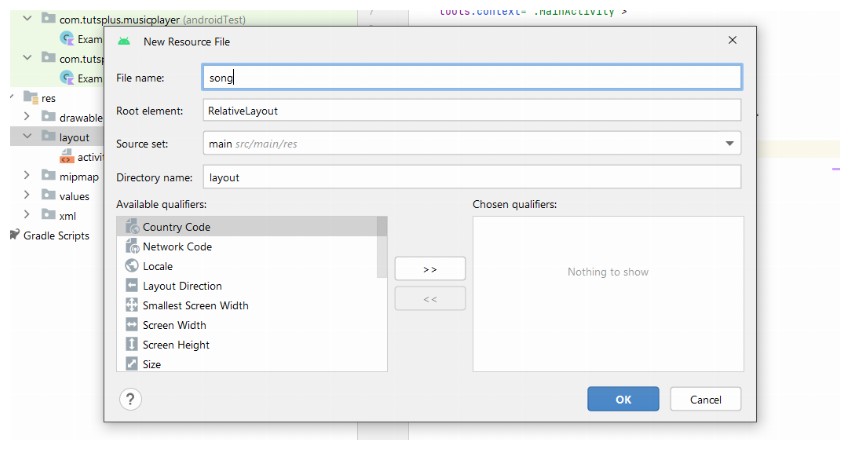Viewport: 850px width, 450px height.
Task: Click in the File name field
Action: pos(472,77)
